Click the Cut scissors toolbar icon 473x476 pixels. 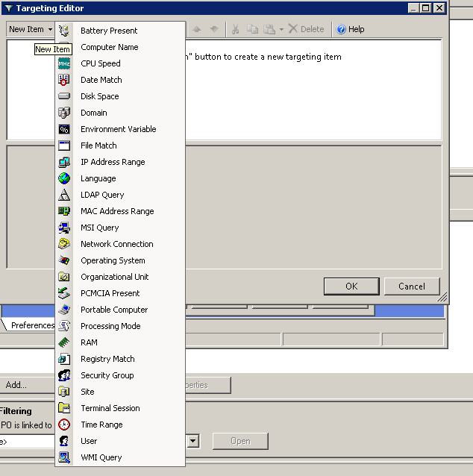tap(235, 29)
